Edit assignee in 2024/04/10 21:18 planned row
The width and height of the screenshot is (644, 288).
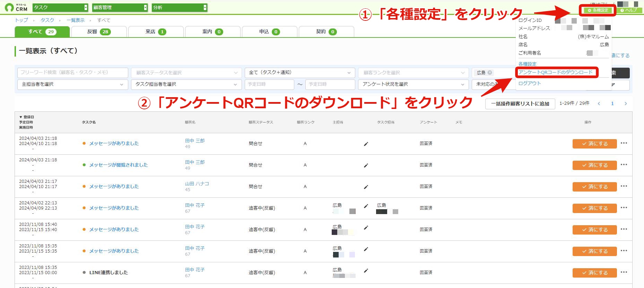(x=366, y=144)
